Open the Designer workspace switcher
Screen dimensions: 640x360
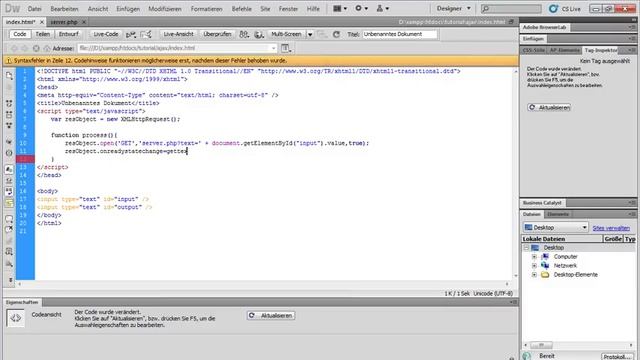tap(453, 9)
